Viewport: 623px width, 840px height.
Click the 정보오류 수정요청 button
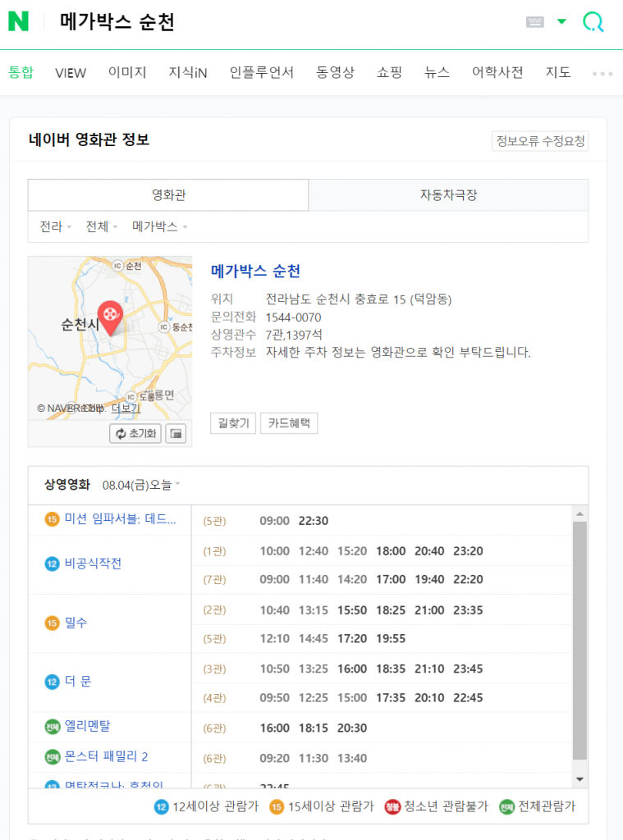pyautogui.click(x=540, y=141)
